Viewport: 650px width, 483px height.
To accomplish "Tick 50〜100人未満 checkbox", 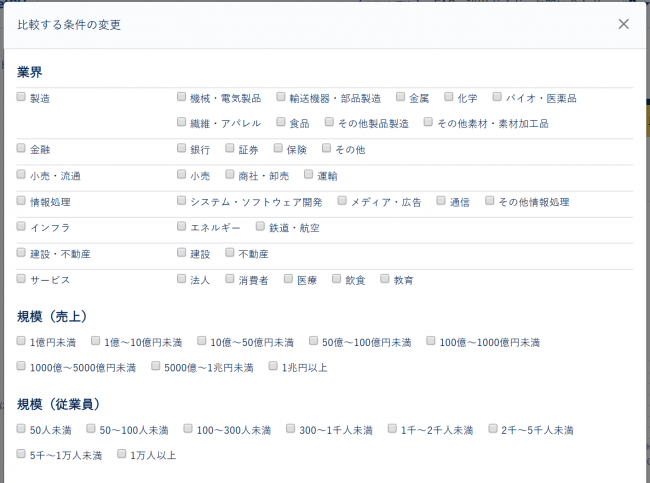I will click(x=91, y=429).
